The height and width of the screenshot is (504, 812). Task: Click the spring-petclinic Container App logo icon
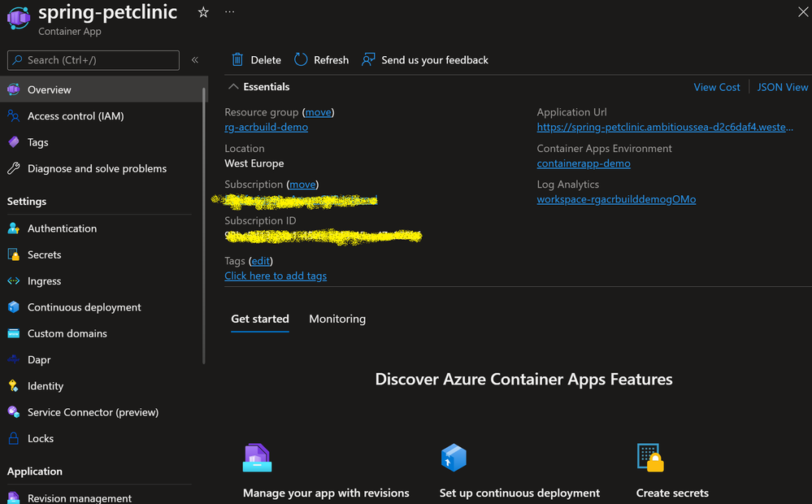[19, 17]
